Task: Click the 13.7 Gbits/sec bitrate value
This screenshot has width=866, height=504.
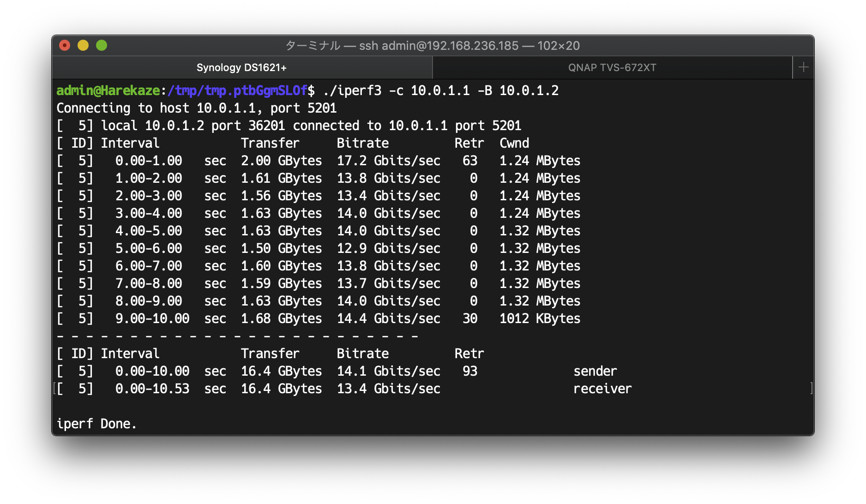Action: tap(388, 283)
